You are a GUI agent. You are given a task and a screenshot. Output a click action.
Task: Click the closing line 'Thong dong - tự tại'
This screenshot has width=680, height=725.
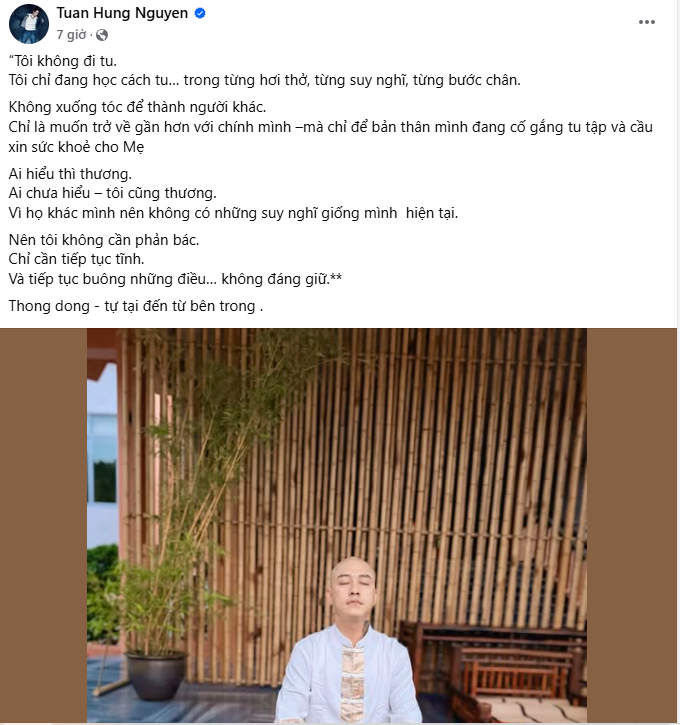(x=136, y=306)
